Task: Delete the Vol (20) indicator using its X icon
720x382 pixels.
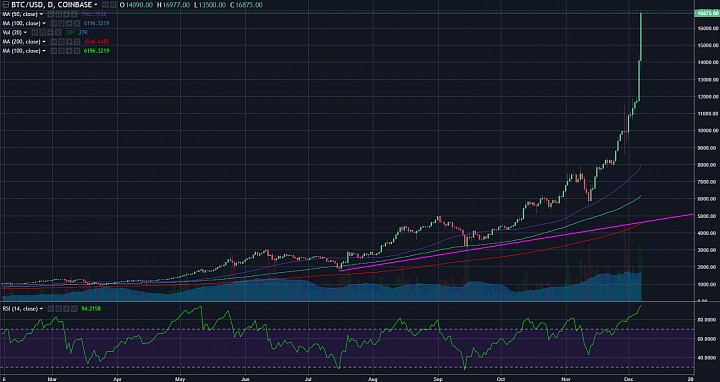Action: click(x=58, y=33)
